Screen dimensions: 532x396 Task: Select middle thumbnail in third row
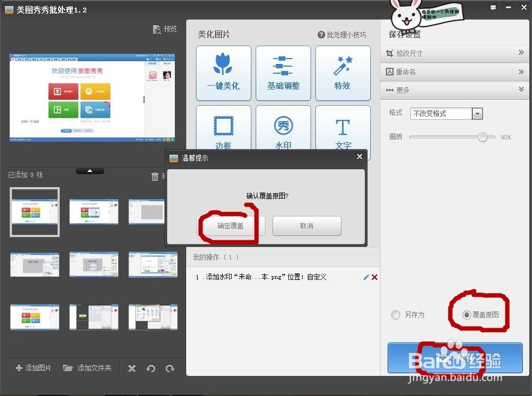tap(94, 317)
